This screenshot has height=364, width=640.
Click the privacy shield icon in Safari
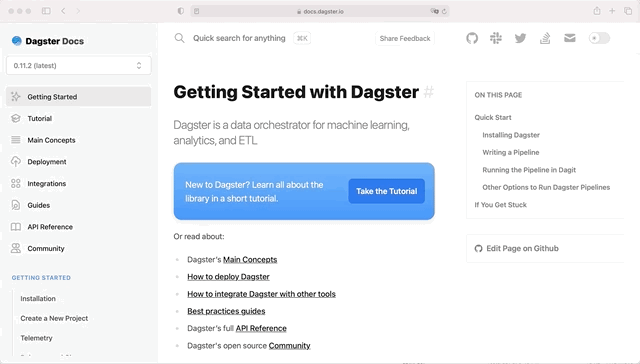click(x=180, y=11)
